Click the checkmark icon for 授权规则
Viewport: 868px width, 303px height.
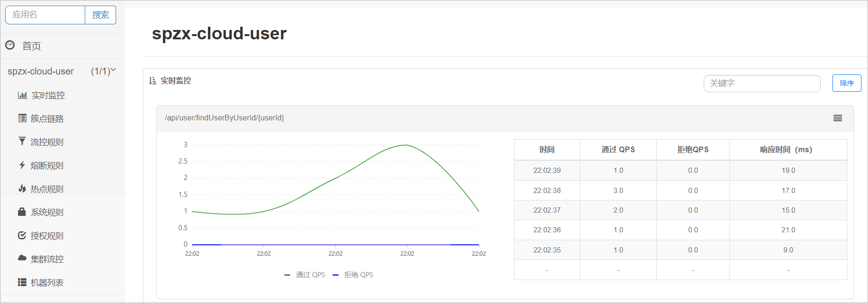(22, 235)
